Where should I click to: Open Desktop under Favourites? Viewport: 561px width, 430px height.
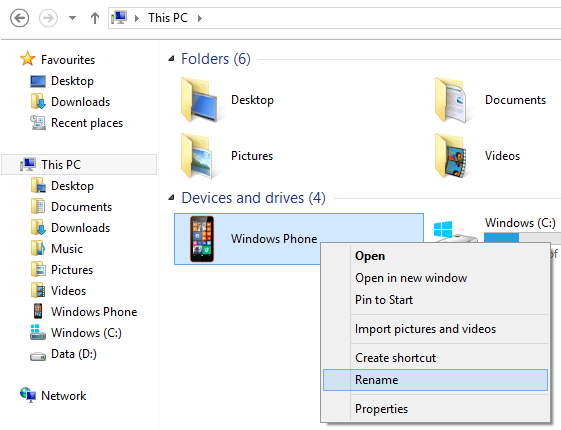pos(72,81)
